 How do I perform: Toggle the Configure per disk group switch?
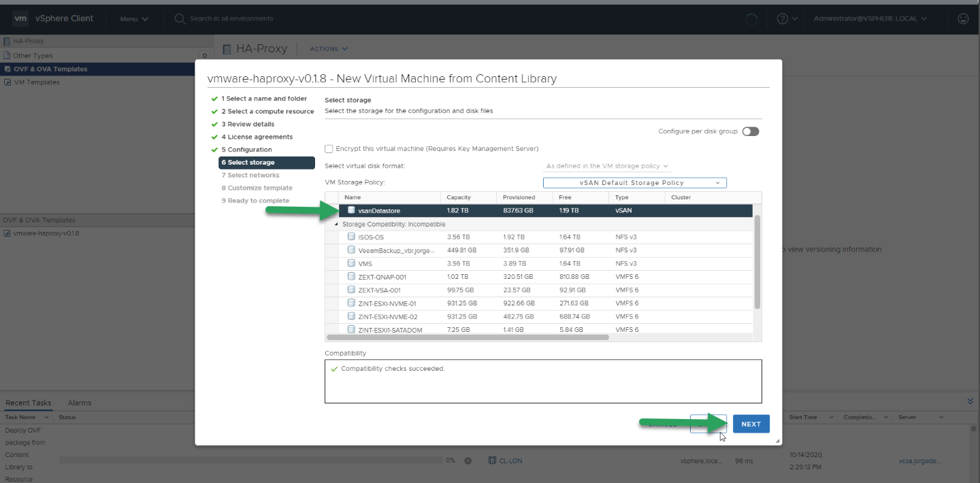(x=751, y=131)
